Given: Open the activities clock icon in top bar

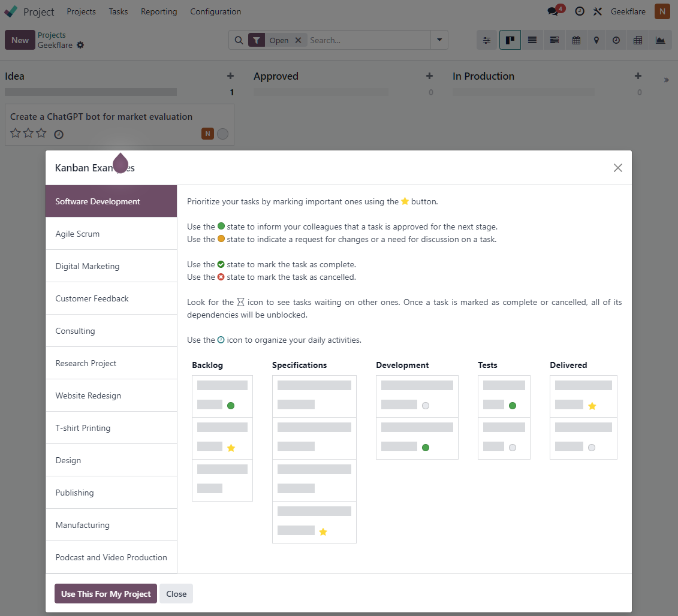Looking at the screenshot, I should click(580, 11).
